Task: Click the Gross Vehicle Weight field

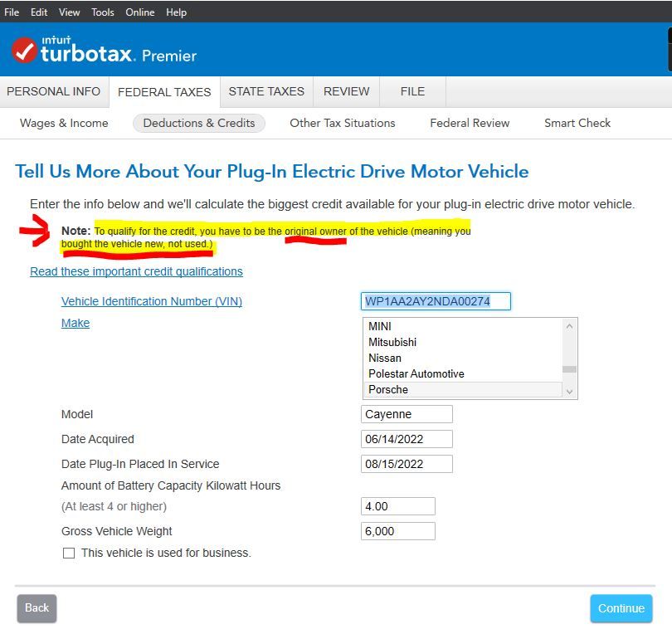Action: coord(398,531)
